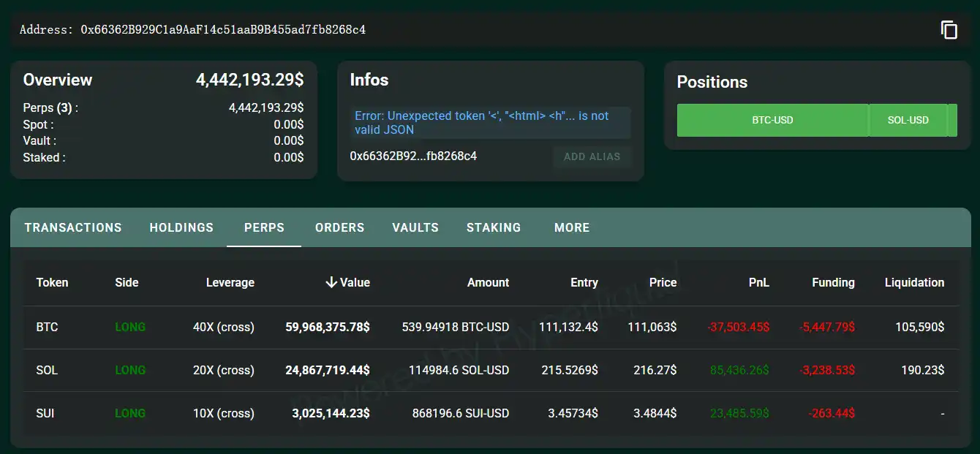The image size is (980, 454).
Task: Click the SOL PnL 85,436.26$
Action: point(740,370)
